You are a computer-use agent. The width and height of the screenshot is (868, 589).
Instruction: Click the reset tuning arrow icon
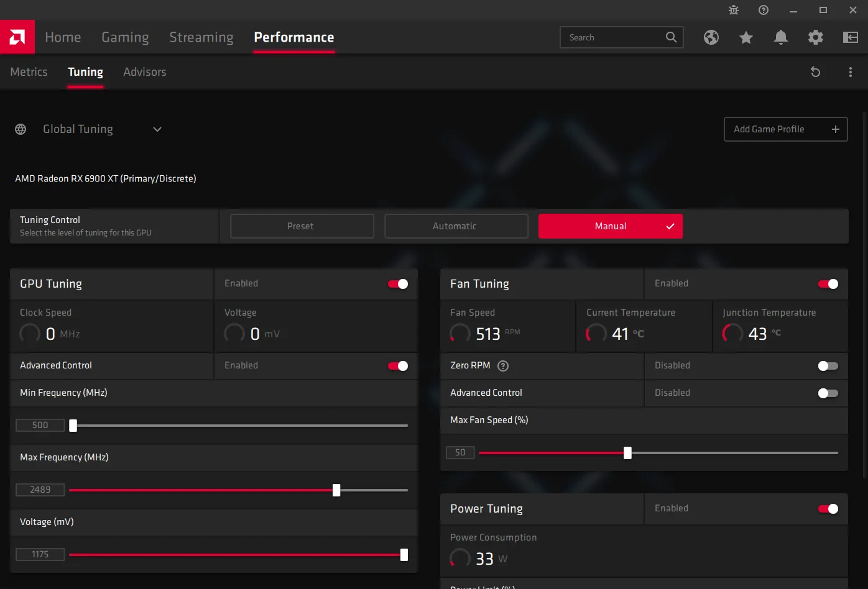pyautogui.click(x=816, y=72)
